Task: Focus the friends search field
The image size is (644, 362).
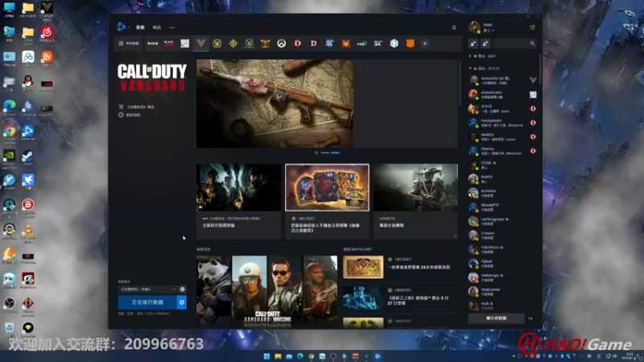Action: tap(514, 43)
